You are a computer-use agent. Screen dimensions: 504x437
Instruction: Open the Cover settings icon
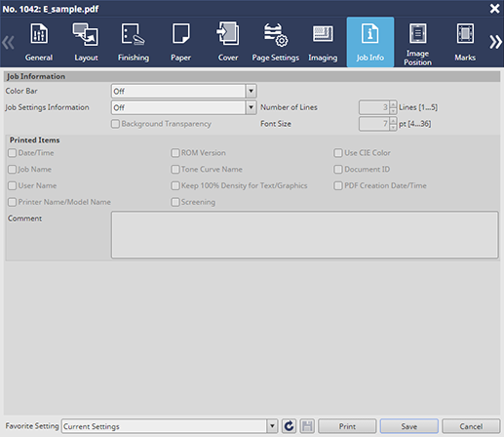[228, 33]
